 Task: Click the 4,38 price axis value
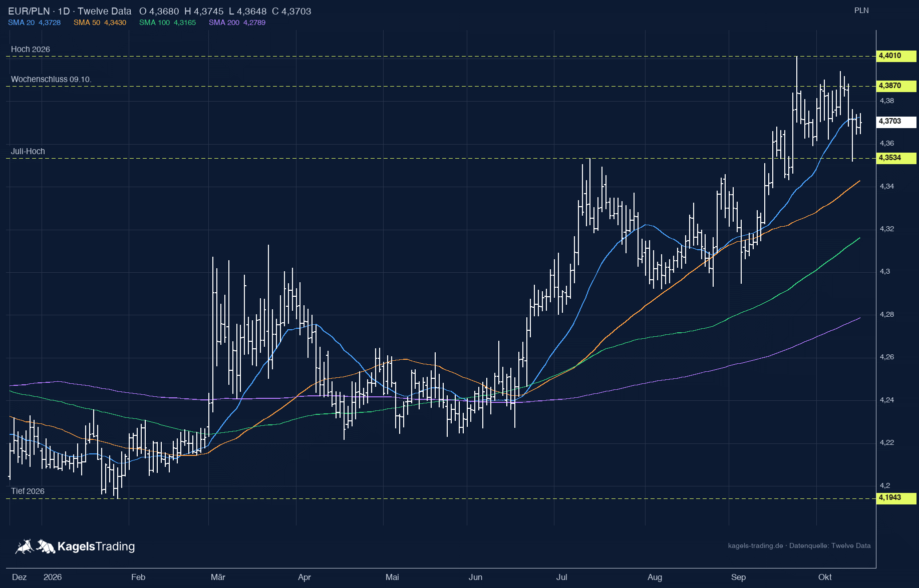[886, 101]
